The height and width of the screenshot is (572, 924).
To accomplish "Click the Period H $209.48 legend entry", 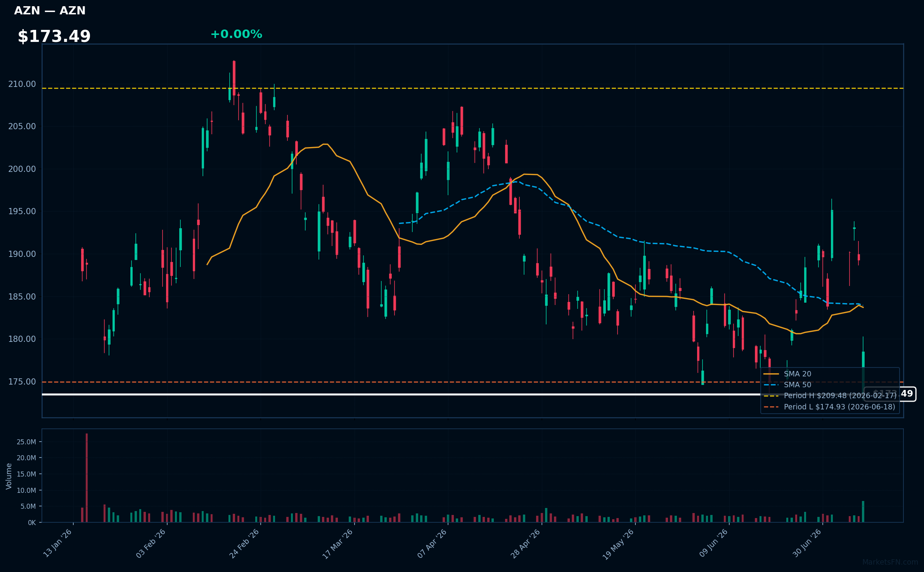I will pos(830,395).
